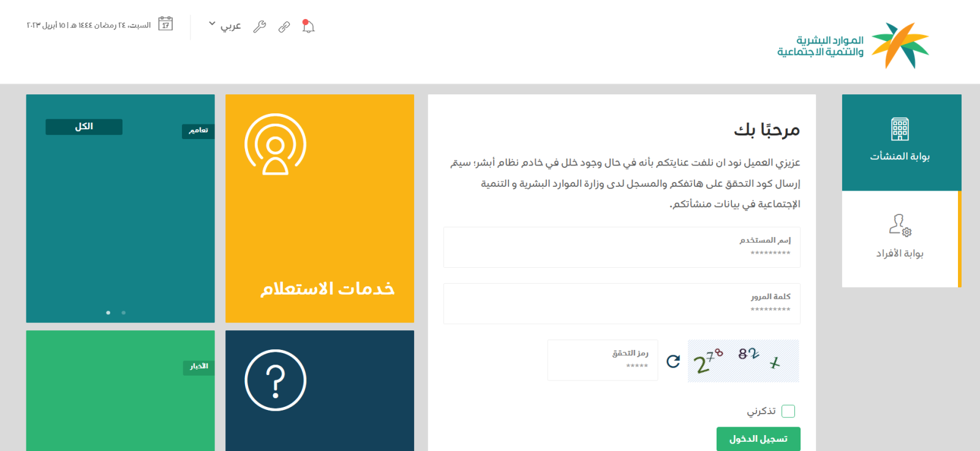Open the wrench tools icon

260,26
